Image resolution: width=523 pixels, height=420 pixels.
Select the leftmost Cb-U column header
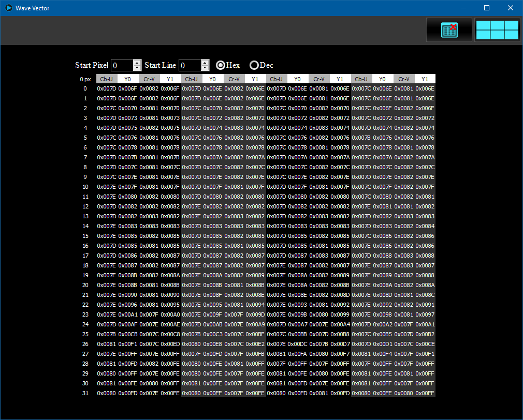(x=107, y=79)
